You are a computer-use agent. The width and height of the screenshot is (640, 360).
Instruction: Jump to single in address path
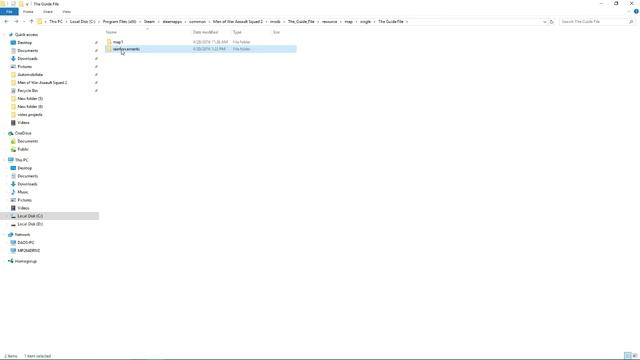pyautogui.click(x=365, y=22)
